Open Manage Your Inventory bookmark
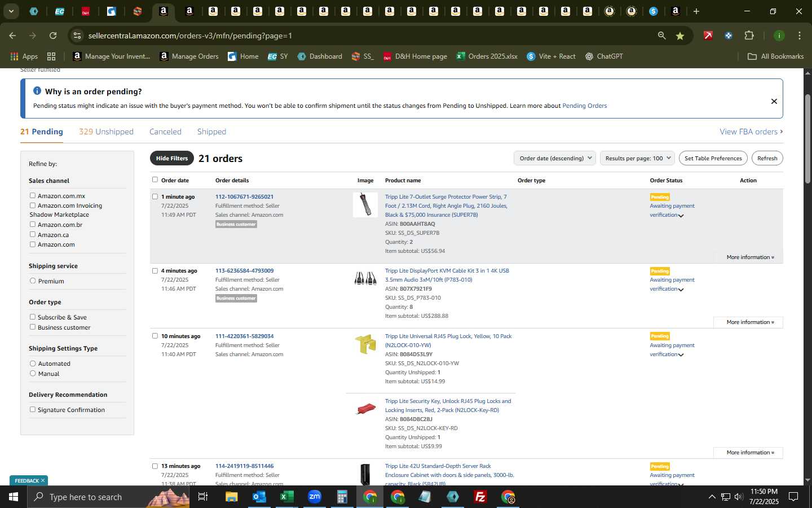 coord(112,56)
